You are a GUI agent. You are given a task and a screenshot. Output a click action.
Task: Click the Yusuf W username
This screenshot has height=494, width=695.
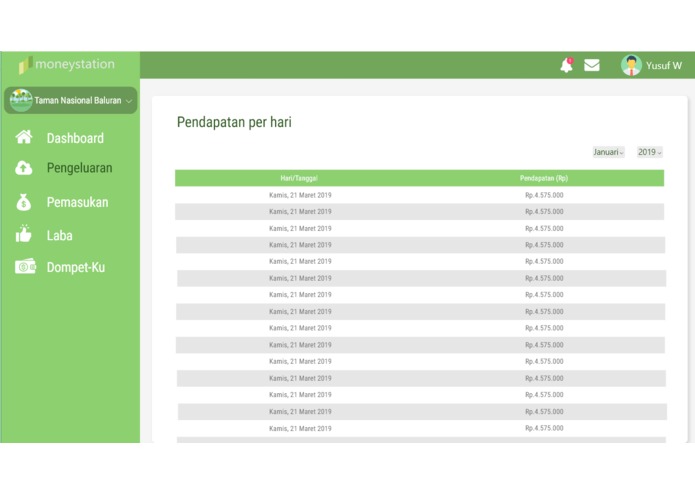664,66
